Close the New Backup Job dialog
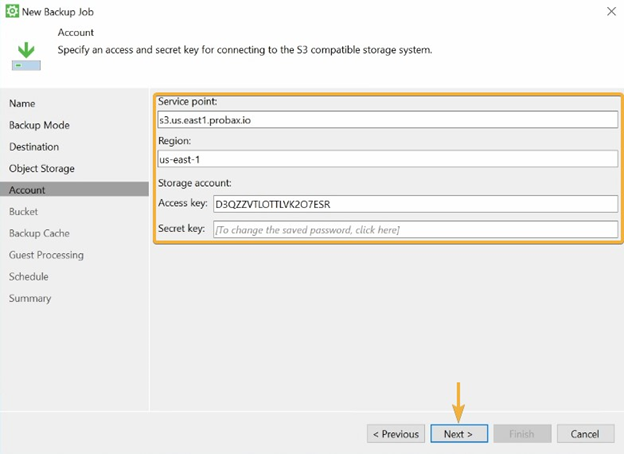Viewport: 624px width, 454px height. tap(611, 12)
